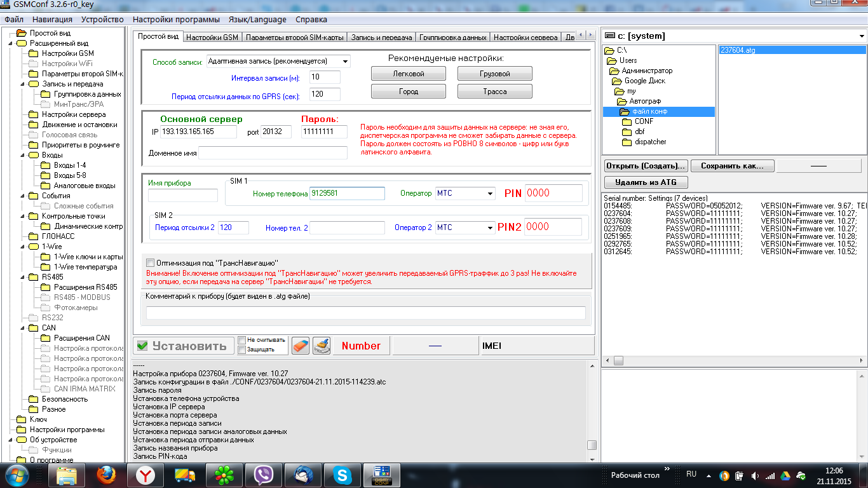Tick the 'Защищать' checkbox
The width and height of the screenshot is (868, 488).
pyautogui.click(x=241, y=349)
